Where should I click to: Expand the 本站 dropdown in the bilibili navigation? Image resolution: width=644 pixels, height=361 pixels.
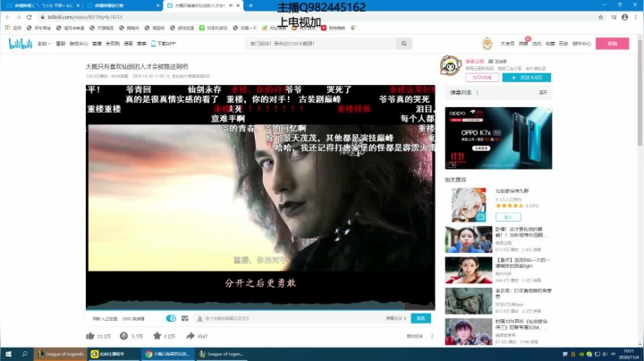(x=44, y=44)
